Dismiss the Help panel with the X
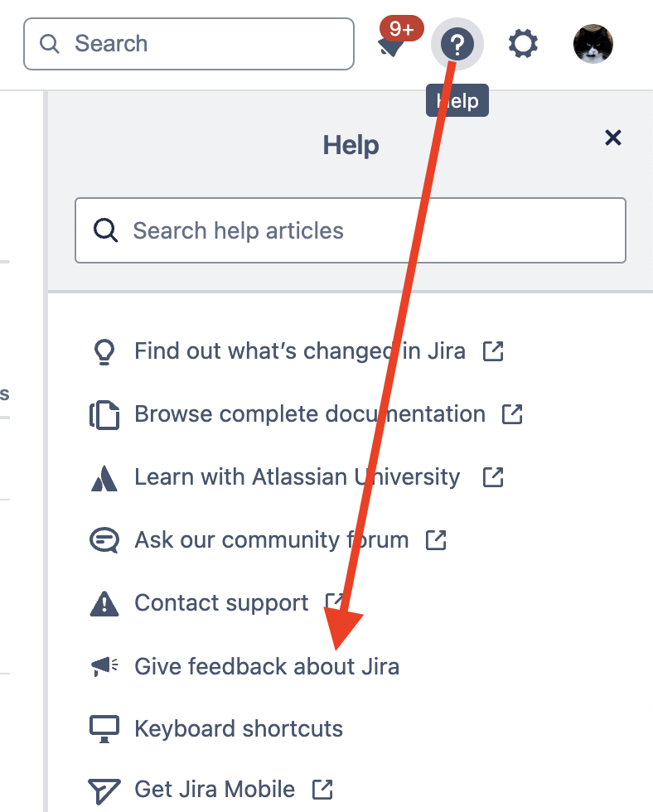 pyautogui.click(x=613, y=138)
